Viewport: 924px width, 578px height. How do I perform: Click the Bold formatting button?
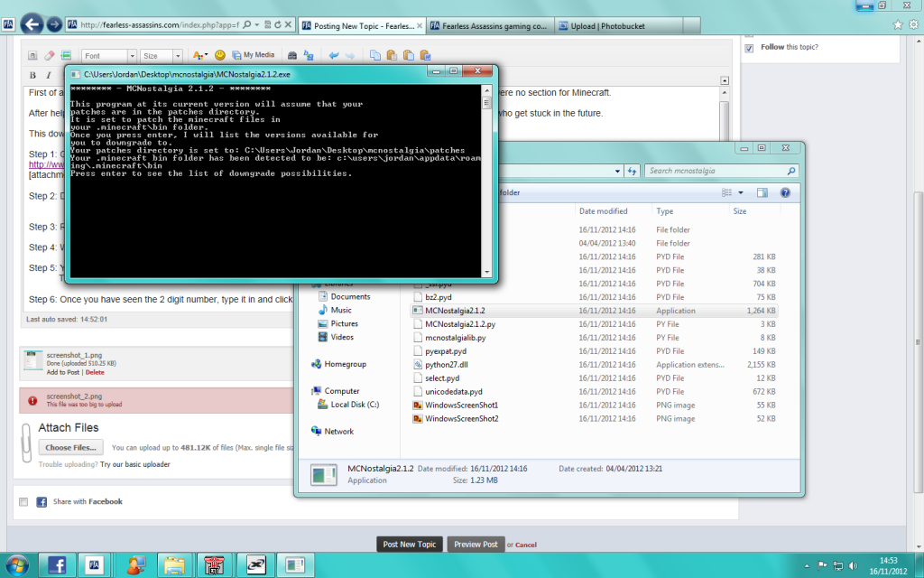pyautogui.click(x=33, y=75)
